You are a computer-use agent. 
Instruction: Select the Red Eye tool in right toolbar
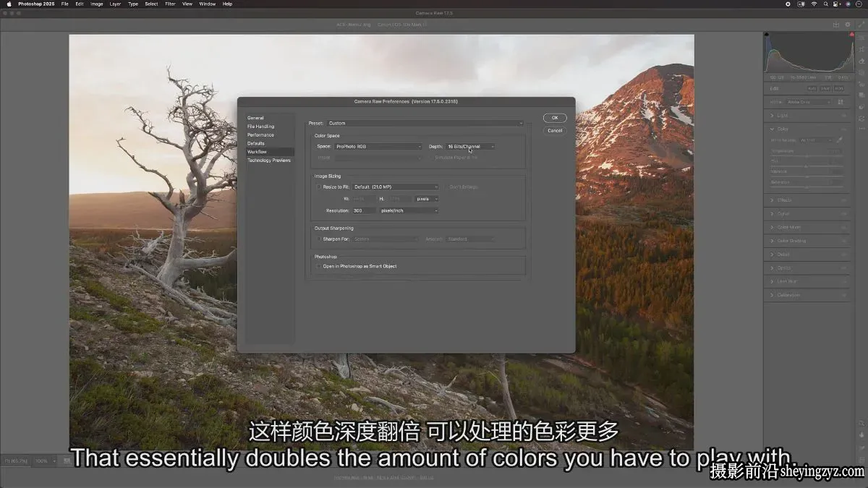[x=861, y=85]
